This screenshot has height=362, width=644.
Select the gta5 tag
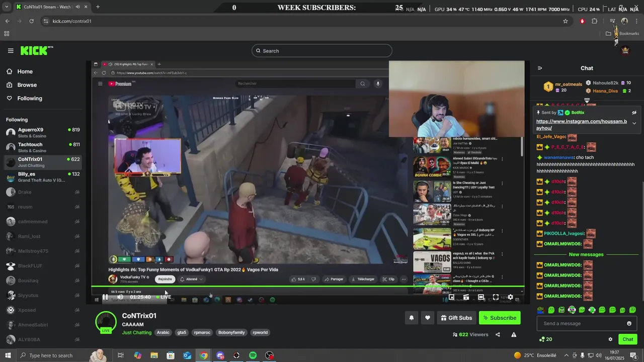(x=182, y=332)
